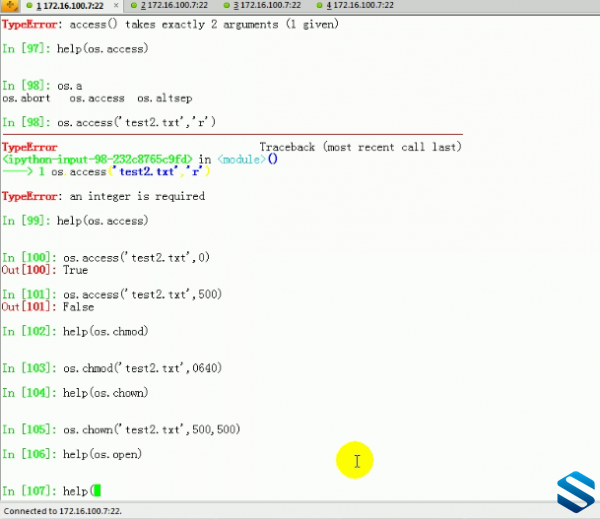This screenshot has height=519, width=600.
Task: Switch to session tab 1 172.16.100.7:22
Action: pos(70,5)
